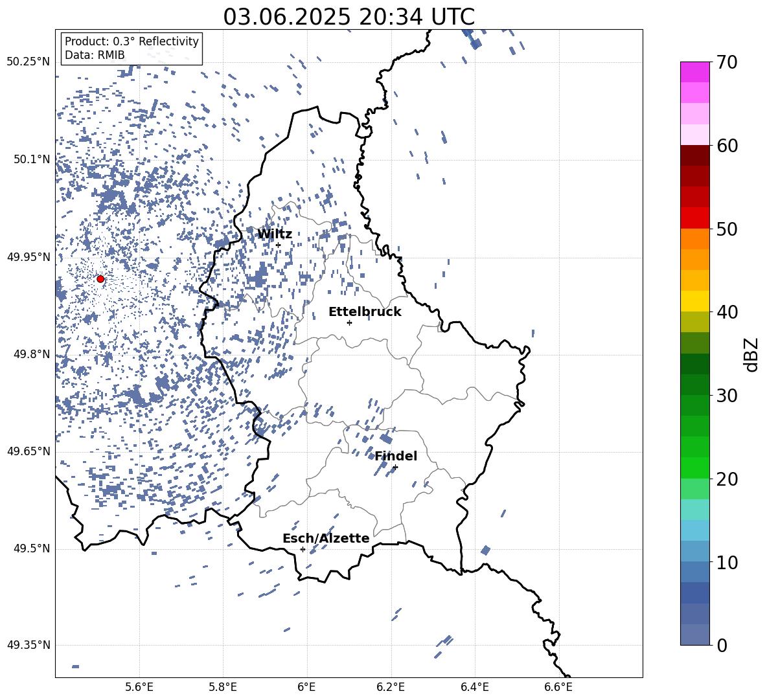Click the 6.4°E longitude label
Image resolution: width=767 pixels, height=700 pixels.
pyautogui.click(x=475, y=688)
